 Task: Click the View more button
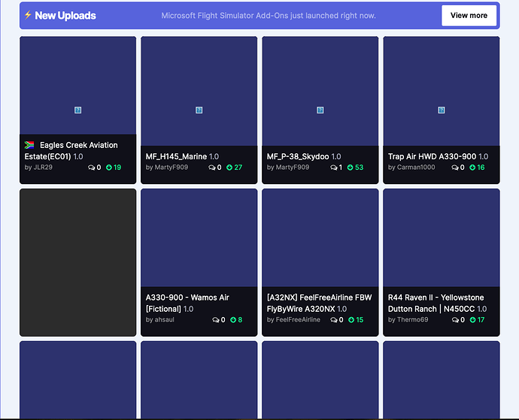coord(469,15)
